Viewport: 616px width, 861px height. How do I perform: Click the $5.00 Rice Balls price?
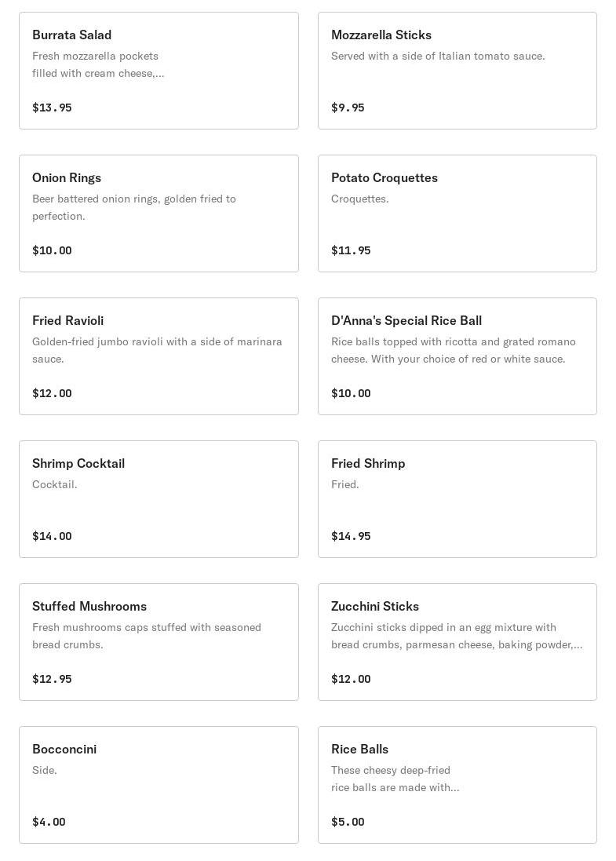point(348,822)
